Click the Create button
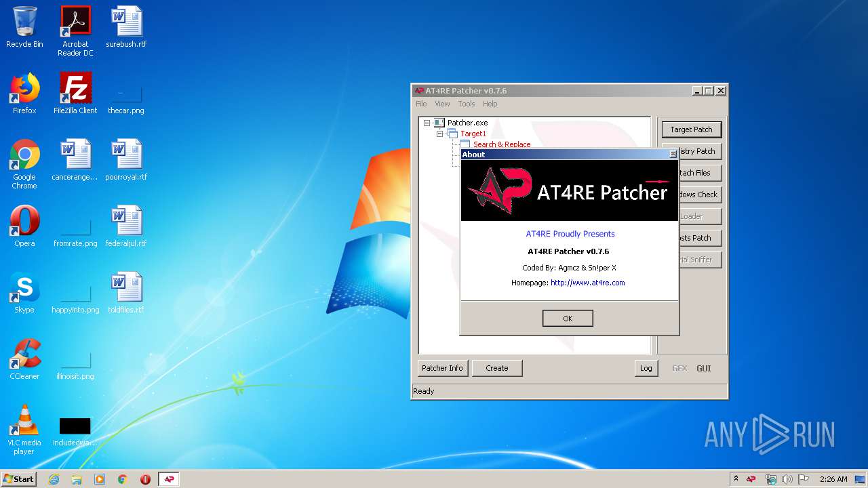The width and height of the screenshot is (868, 488). (497, 368)
